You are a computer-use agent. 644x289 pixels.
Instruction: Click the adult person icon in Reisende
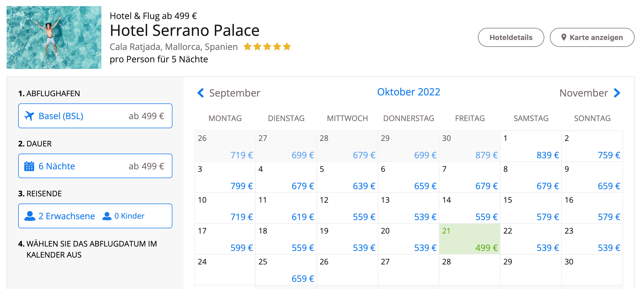point(30,216)
